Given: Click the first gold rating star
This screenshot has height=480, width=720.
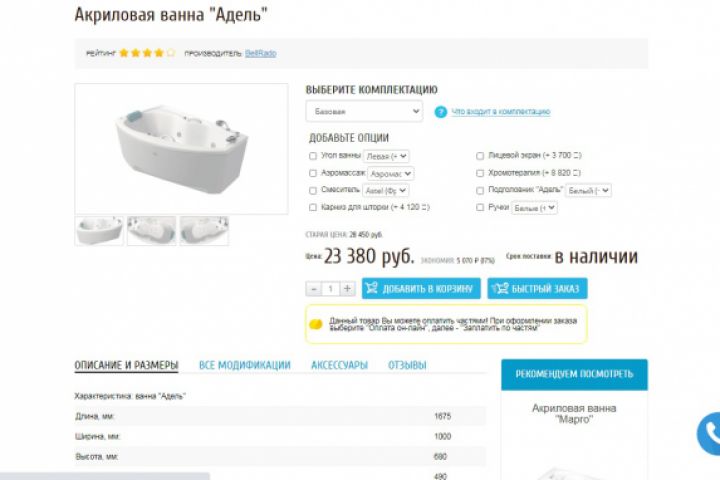Looking at the screenshot, I should coord(124,53).
